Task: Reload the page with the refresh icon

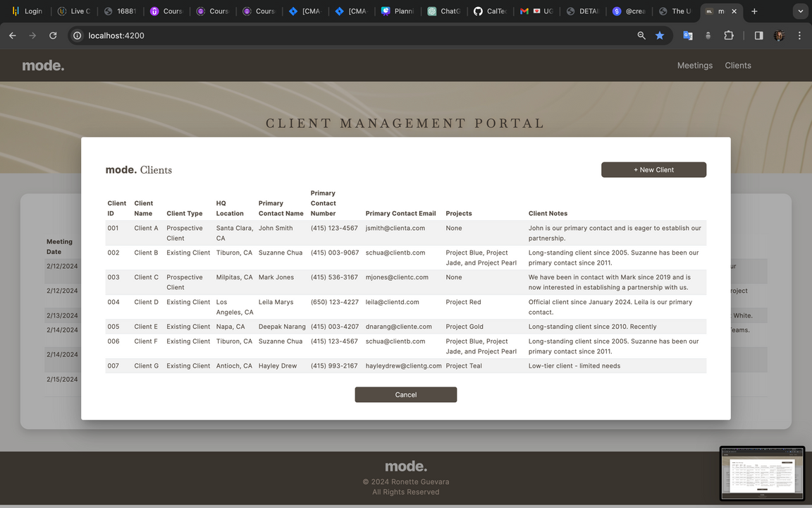Action: (53, 35)
